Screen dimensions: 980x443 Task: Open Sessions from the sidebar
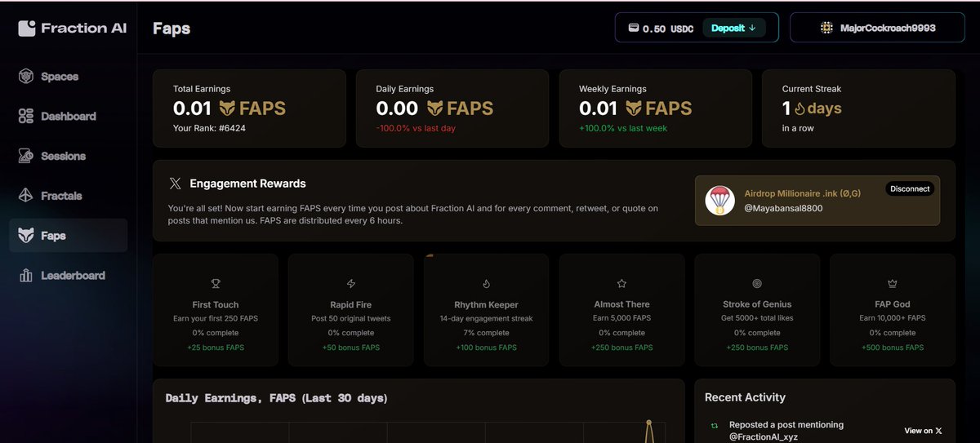click(x=68, y=156)
